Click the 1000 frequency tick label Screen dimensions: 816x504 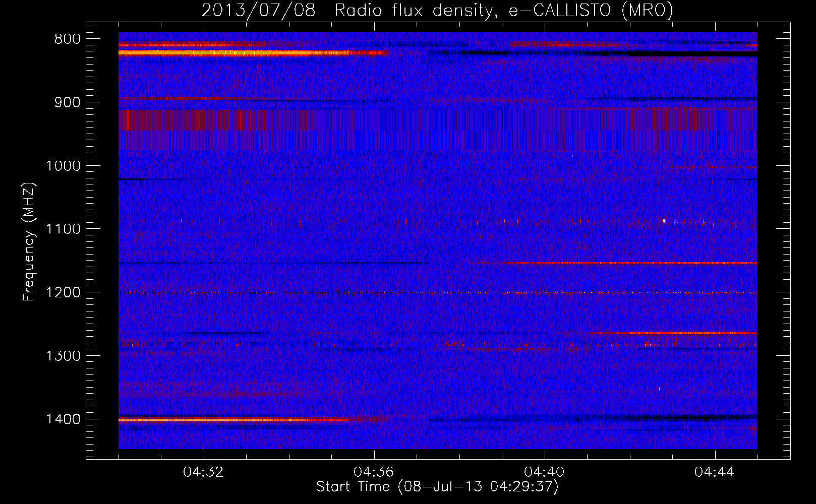(63, 166)
